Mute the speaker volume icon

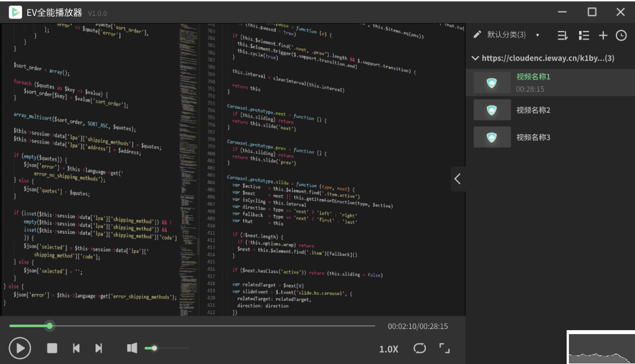click(x=132, y=348)
